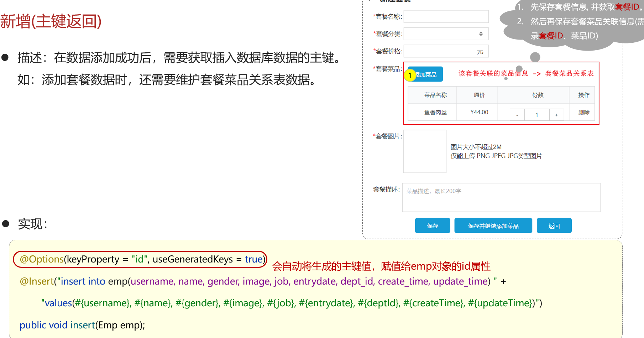
Task: Select the 鱼香肉丝 dish name cell
Action: [x=435, y=112]
